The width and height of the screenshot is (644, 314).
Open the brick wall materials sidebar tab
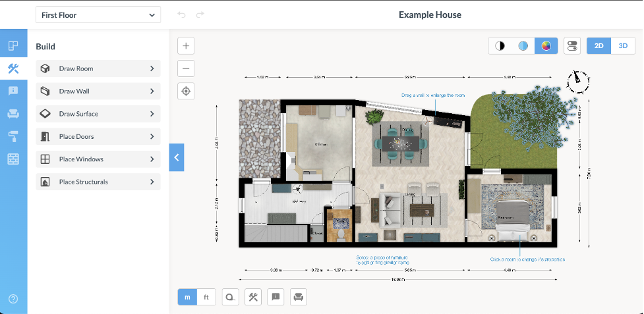click(x=13, y=159)
